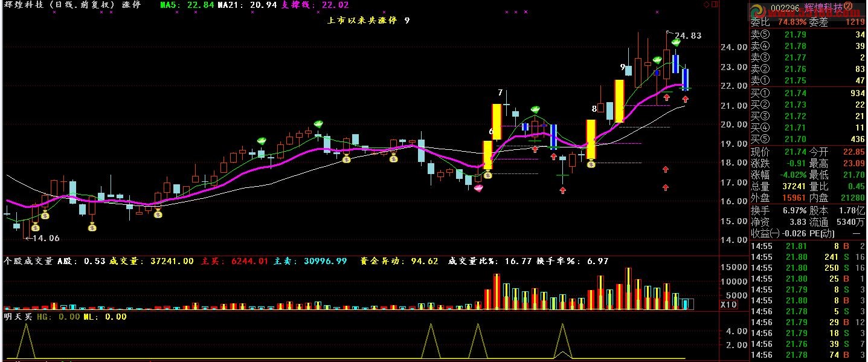Select the 14:56 tick with volume 74
Image resolution: width=868 pixels, height=362 pixels.
[808, 355]
